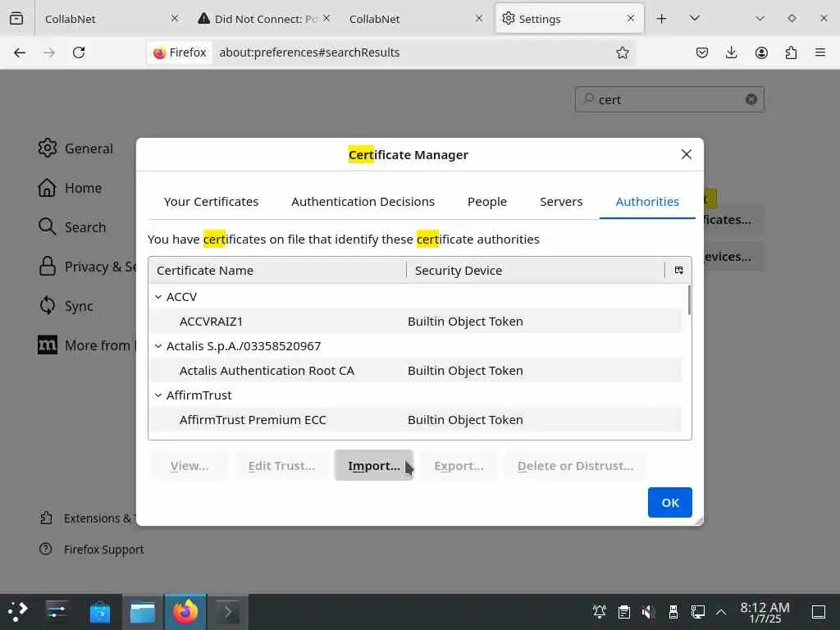Open the terminal icon in taskbar
This screenshot has height=630, width=840.
(228, 611)
